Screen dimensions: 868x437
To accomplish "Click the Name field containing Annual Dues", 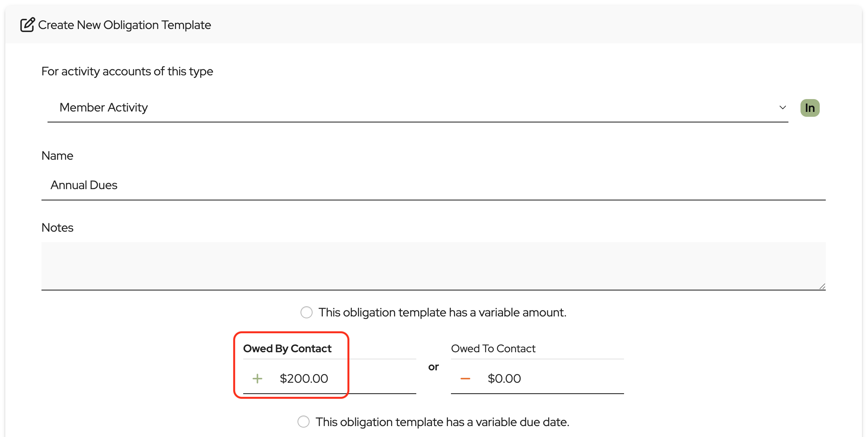I will (x=433, y=185).
